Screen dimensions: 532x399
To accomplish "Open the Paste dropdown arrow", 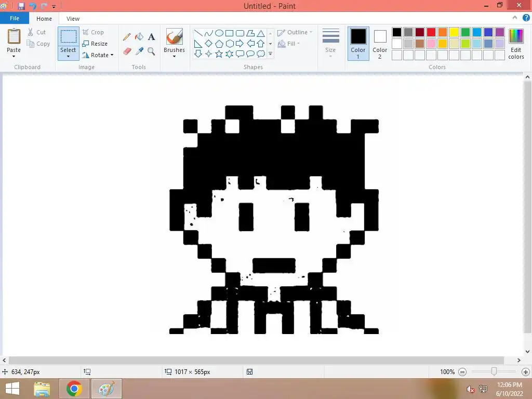I will click(14, 56).
